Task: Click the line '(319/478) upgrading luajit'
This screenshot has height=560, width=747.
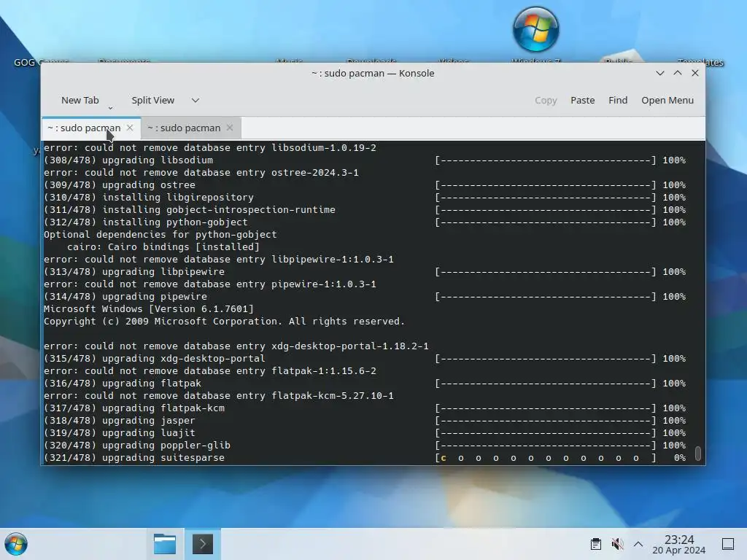Action: [120, 433]
